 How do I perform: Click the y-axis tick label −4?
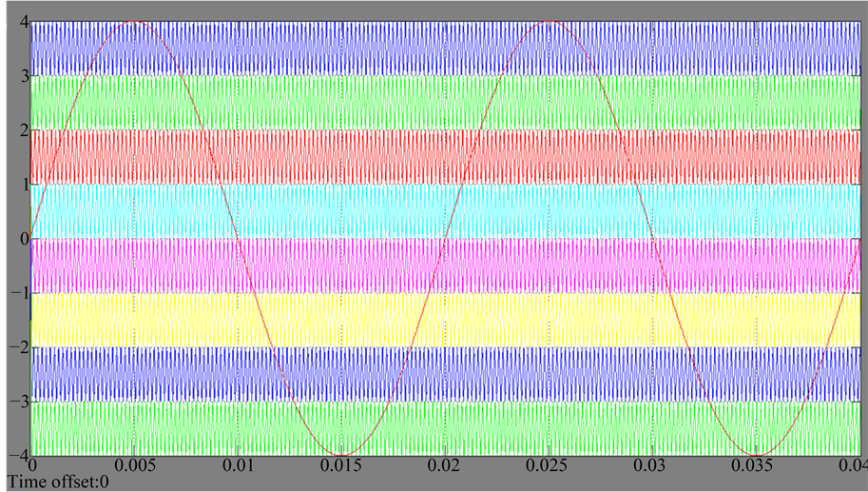click(15, 455)
